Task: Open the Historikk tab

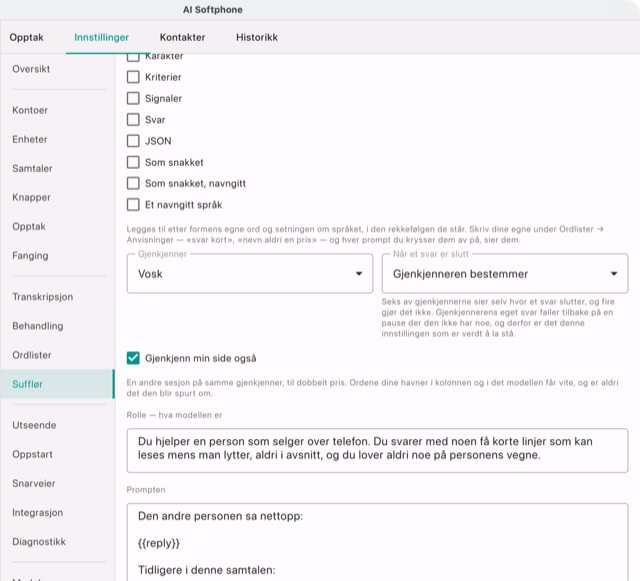Action: 257,38
